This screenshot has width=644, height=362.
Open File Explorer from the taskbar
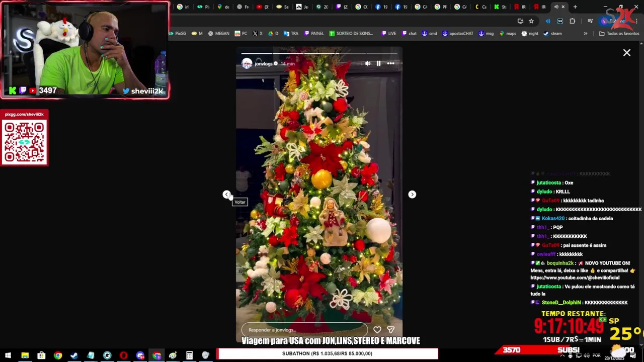[x=25, y=355]
